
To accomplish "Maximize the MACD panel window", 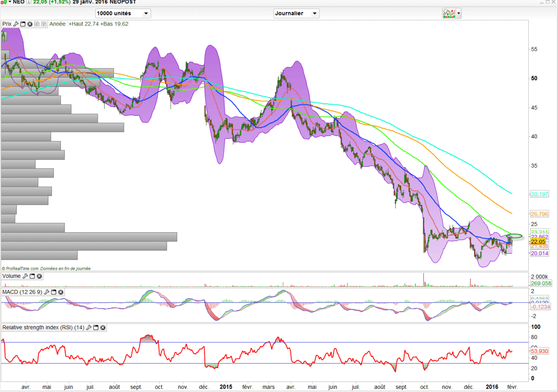I will tap(53, 292).
